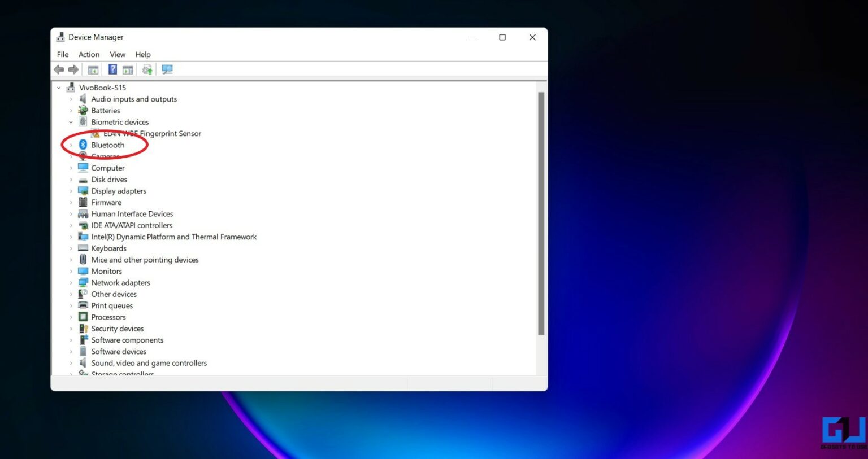Click the Scan for hardware changes icon
The height and width of the screenshot is (459, 868).
pos(167,69)
